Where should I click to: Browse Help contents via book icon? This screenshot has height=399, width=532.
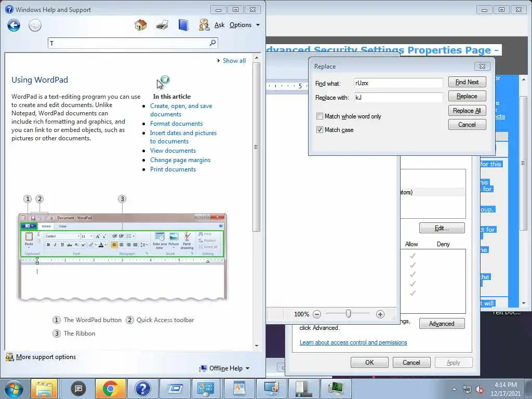183,25
